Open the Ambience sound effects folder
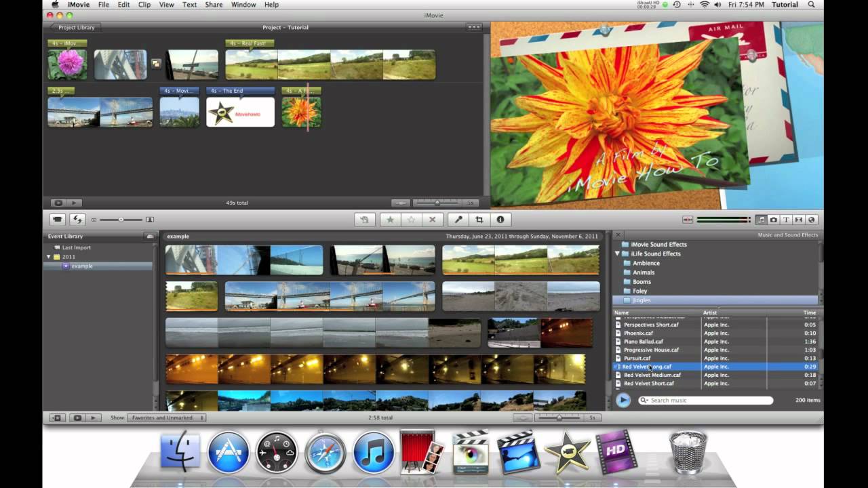The width and height of the screenshot is (868, 488). coord(646,263)
